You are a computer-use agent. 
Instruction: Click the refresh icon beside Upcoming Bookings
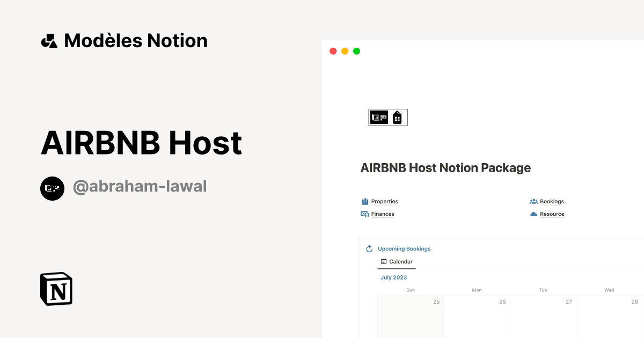tap(369, 248)
